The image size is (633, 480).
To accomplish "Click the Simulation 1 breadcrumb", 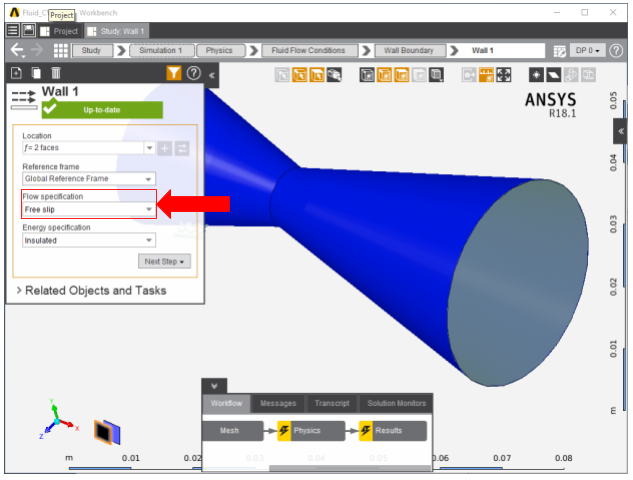I will 161,50.
